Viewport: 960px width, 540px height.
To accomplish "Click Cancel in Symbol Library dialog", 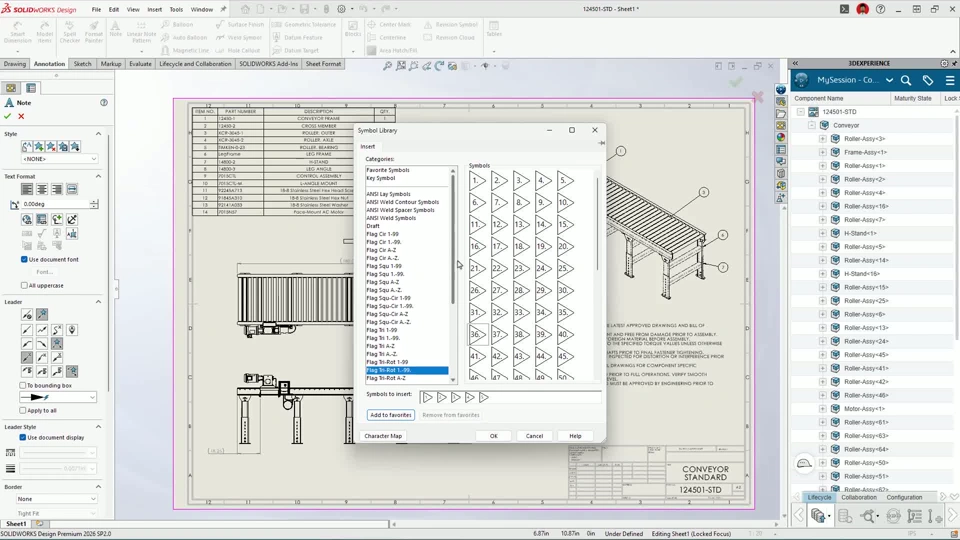I will [534, 436].
